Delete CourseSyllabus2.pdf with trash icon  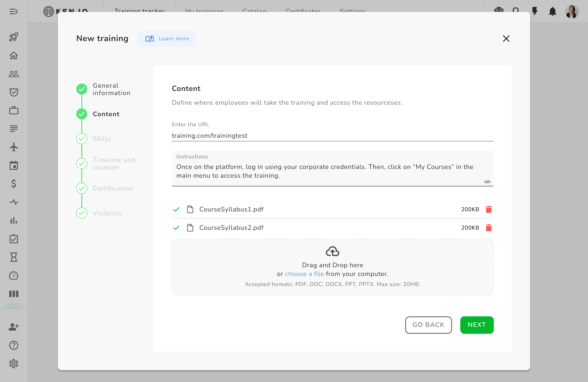point(489,228)
